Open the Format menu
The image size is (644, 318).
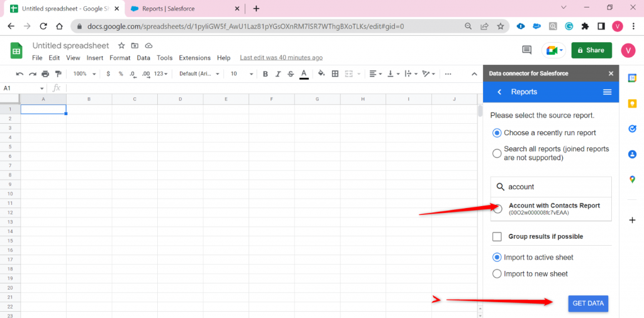[120, 58]
